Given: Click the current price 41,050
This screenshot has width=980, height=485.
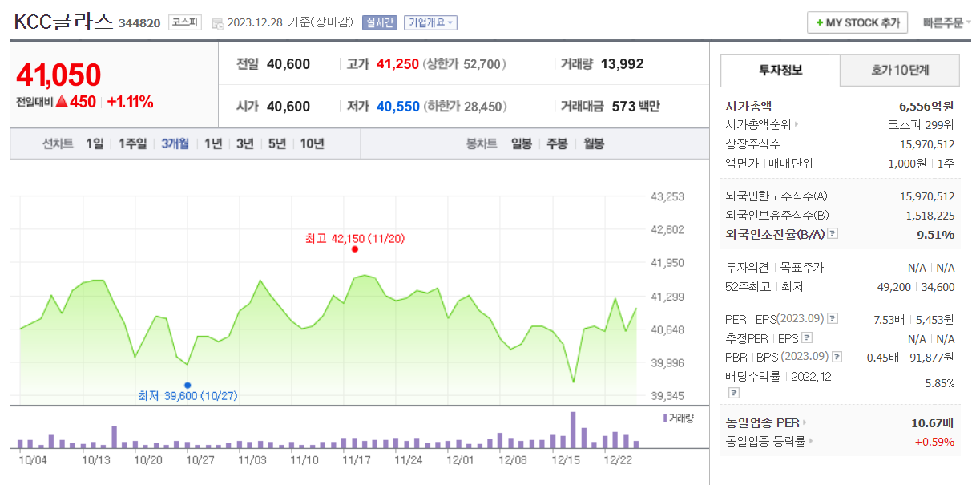Looking at the screenshot, I should pyautogui.click(x=58, y=75).
